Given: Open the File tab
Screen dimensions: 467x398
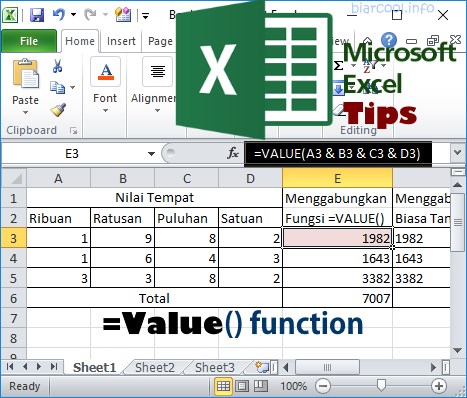Looking at the screenshot, I should (29, 41).
